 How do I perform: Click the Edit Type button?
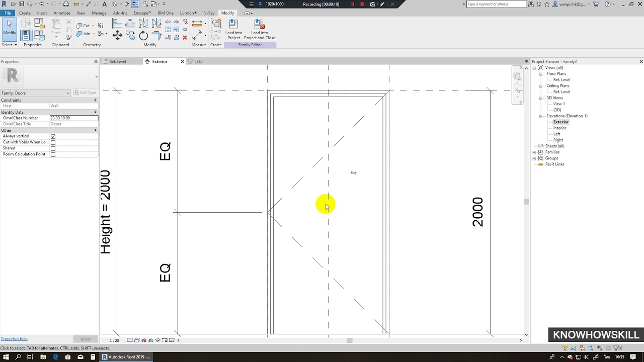[85, 93]
